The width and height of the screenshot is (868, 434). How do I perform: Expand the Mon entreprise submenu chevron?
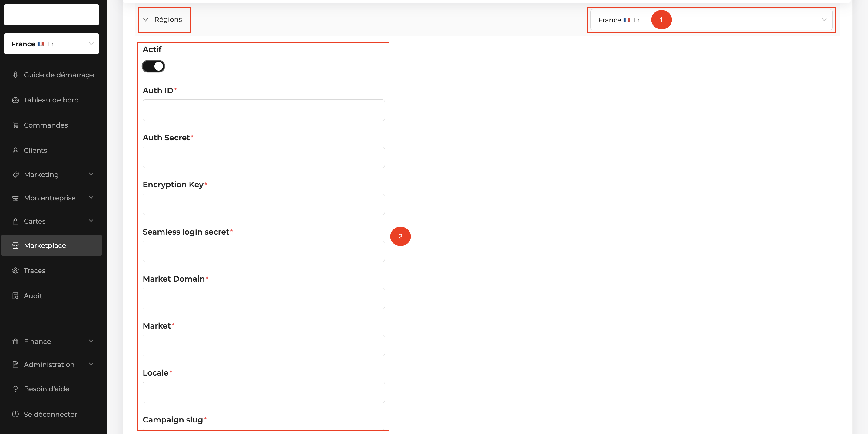(91, 198)
